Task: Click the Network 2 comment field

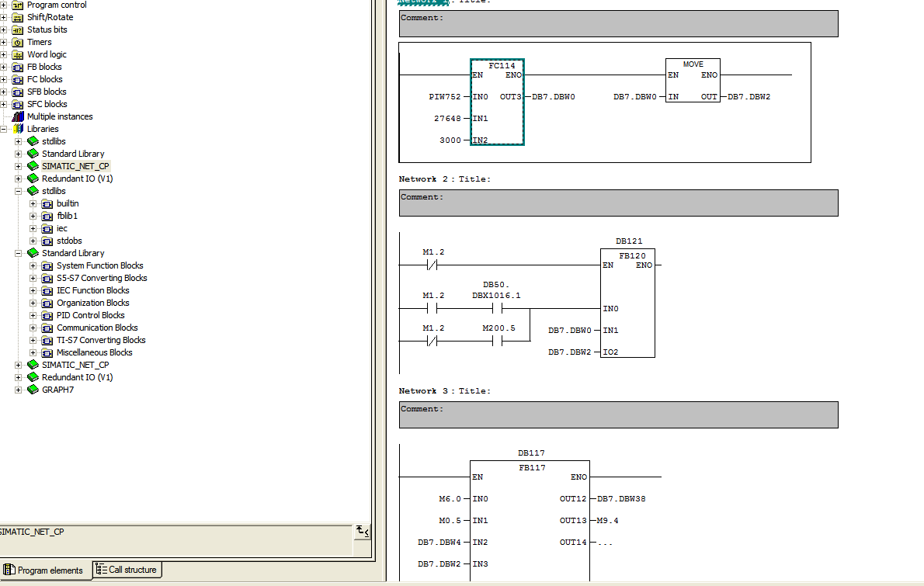Action: [619, 203]
